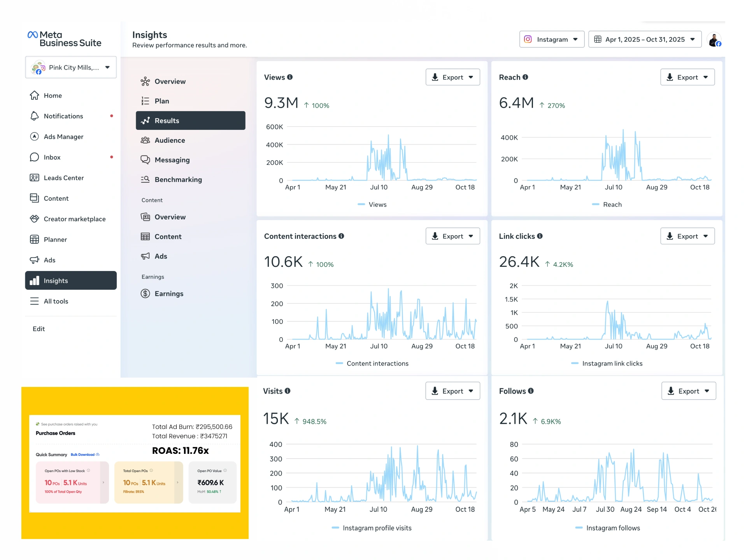Click the Edit link in the sidebar
The width and height of the screenshot is (747, 560).
[x=39, y=329]
